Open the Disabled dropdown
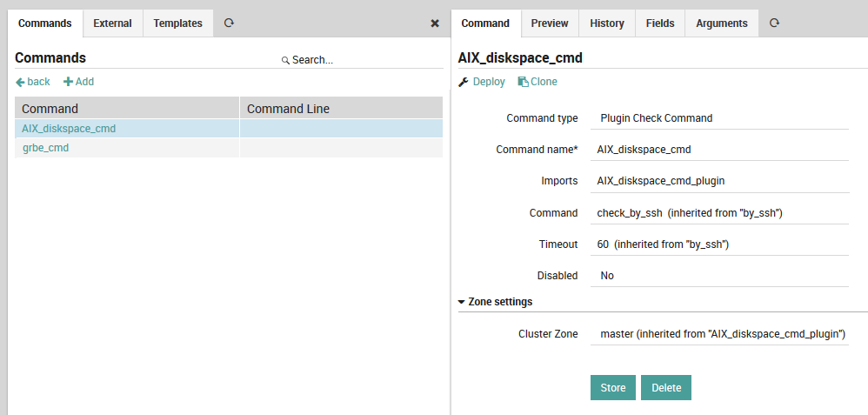The image size is (868, 415). click(718, 276)
